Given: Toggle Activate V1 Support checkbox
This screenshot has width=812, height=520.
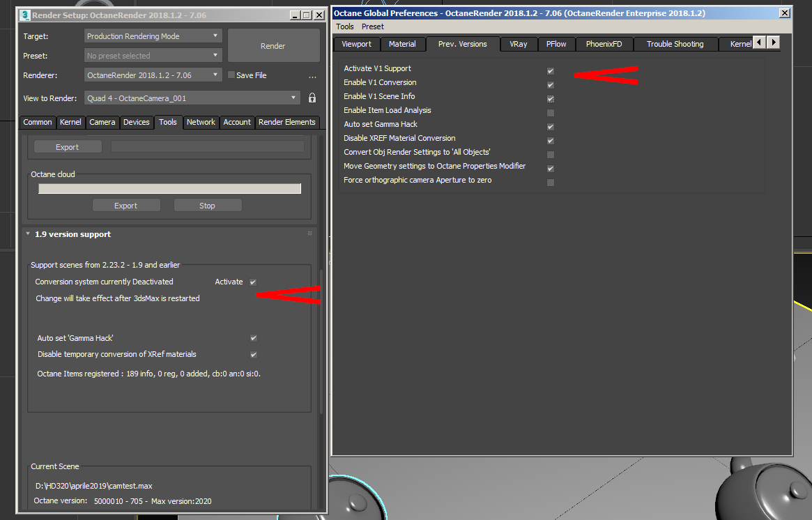Looking at the screenshot, I should (x=551, y=71).
